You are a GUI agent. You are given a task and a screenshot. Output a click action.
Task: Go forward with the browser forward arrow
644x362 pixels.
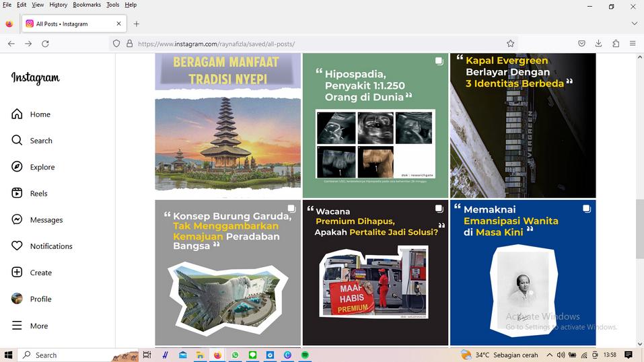point(28,44)
